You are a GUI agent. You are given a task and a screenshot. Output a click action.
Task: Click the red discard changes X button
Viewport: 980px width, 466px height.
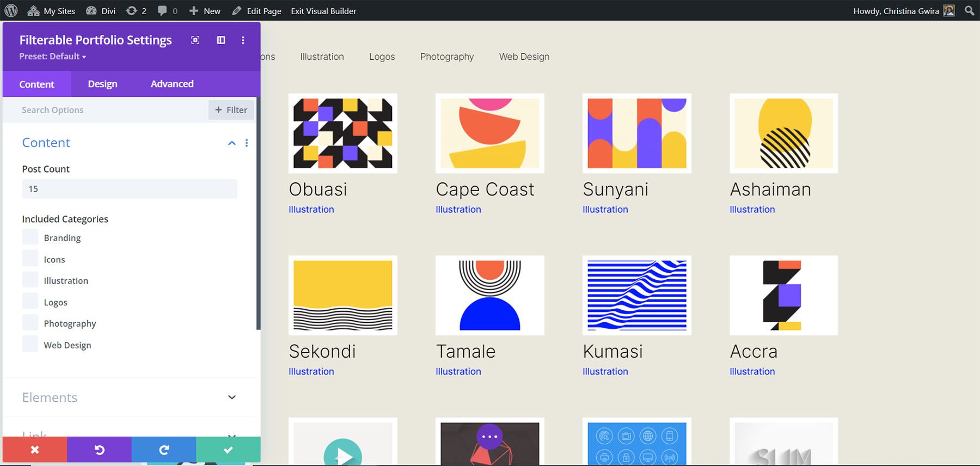click(x=35, y=450)
